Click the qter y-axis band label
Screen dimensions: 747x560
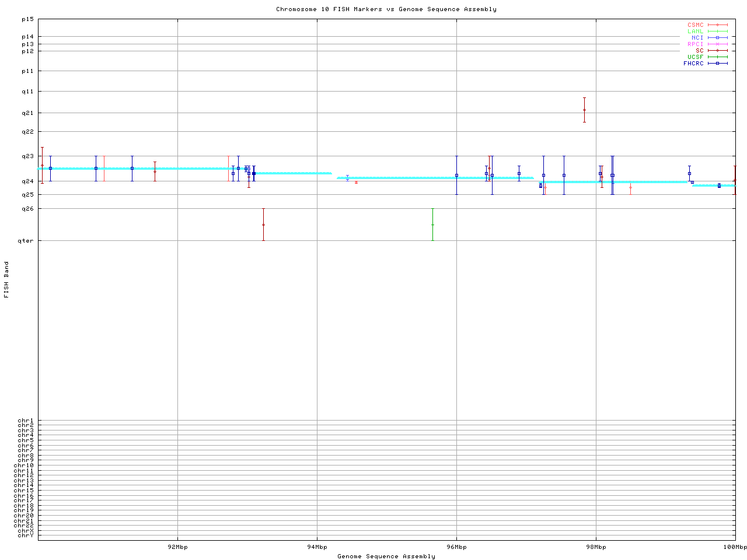27,240
